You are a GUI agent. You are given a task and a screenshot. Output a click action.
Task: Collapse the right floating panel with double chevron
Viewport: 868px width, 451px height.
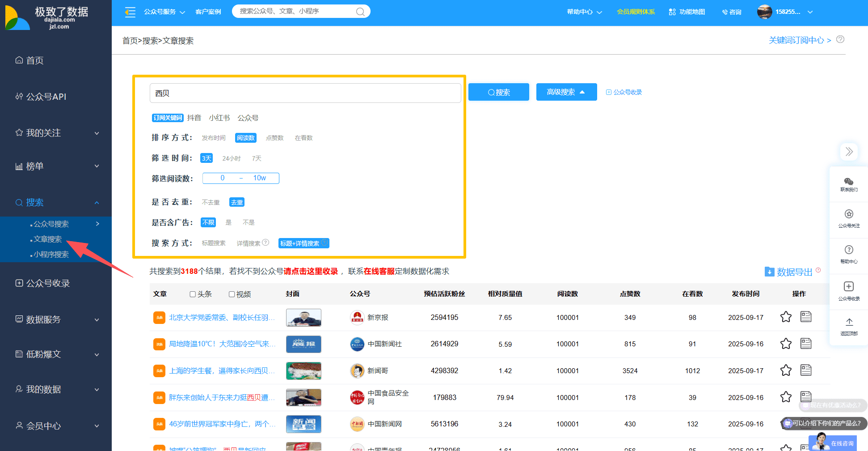[849, 152]
